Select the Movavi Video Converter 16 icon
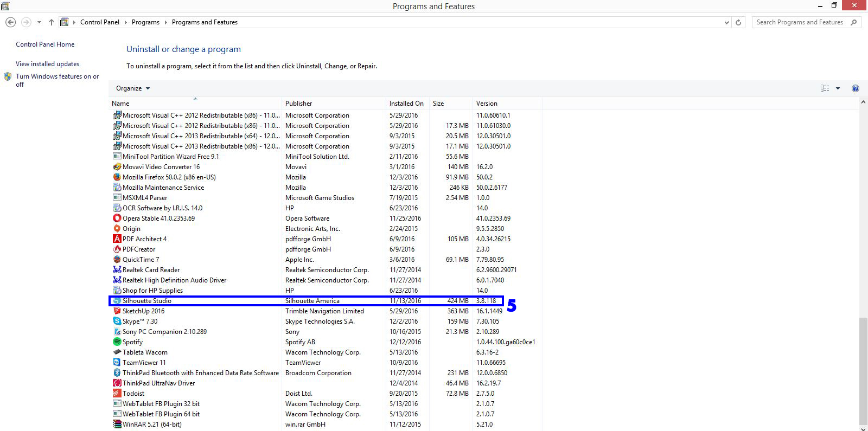Image resolution: width=868 pixels, height=431 pixels. pyautogui.click(x=117, y=167)
